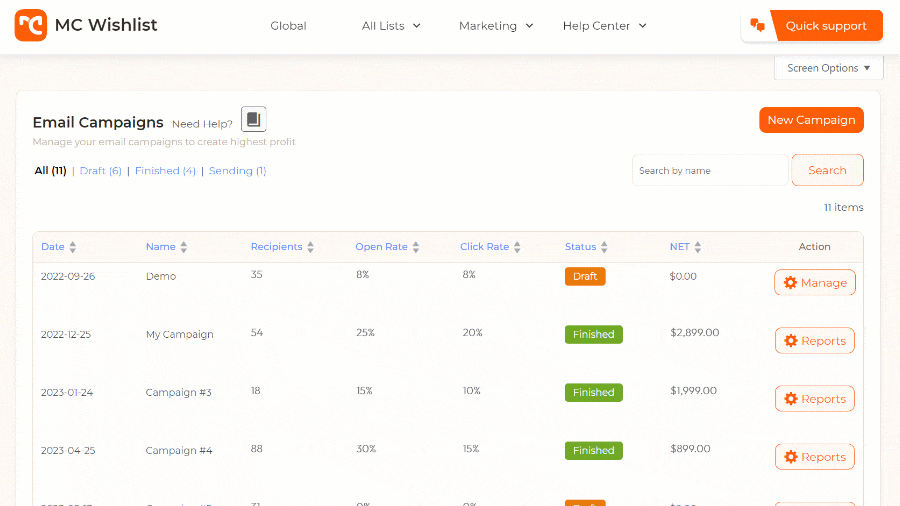Sort by NET column sort arrows
This screenshot has width=900, height=506.
[698, 247]
